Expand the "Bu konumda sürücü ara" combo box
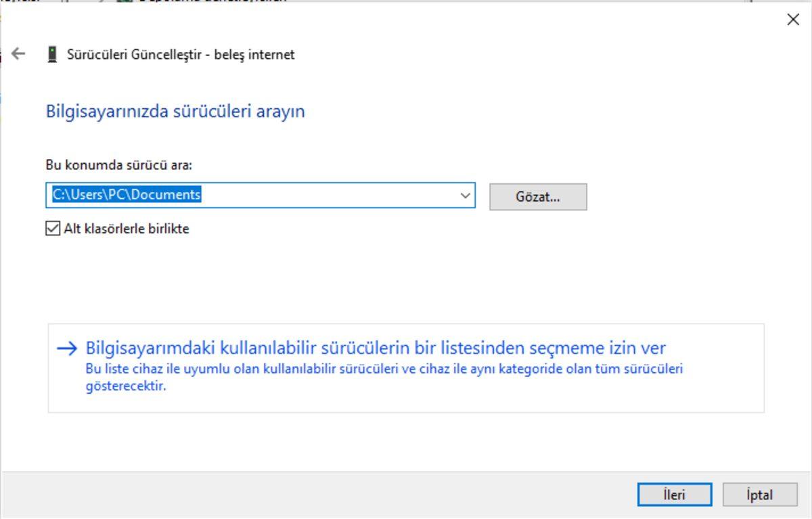Screen dimensions: 812x519 coord(465,196)
